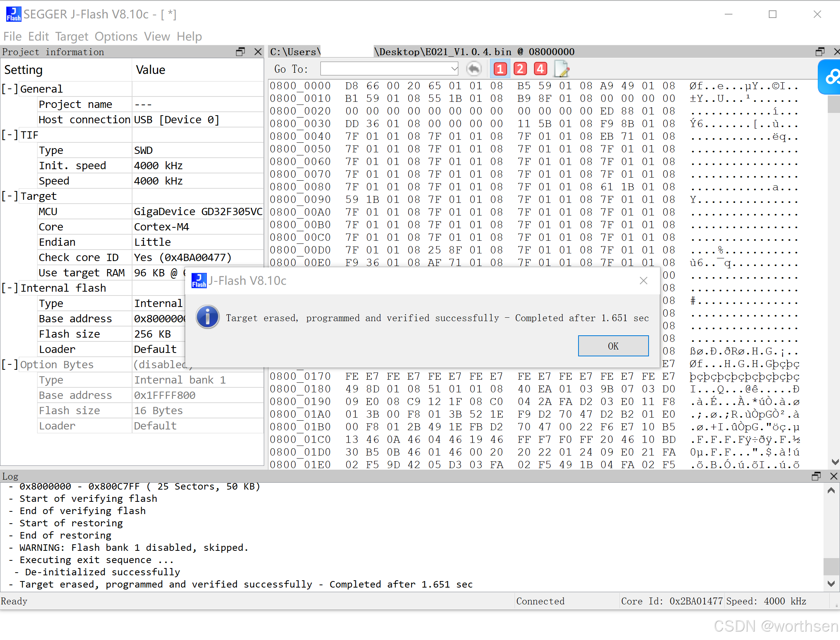Collapse the Option Bytes group
Image resolution: width=840 pixels, height=640 pixels.
[x=9, y=364]
